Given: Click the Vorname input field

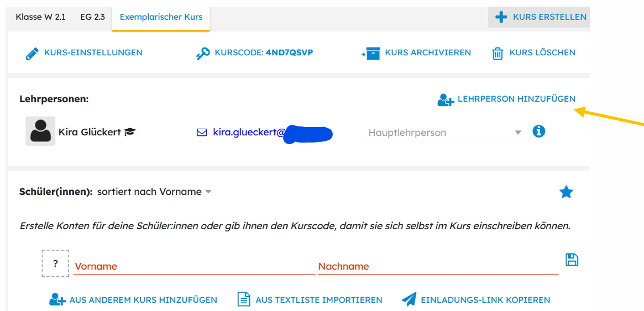Looking at the screenshot, I should tap(193, 266).
